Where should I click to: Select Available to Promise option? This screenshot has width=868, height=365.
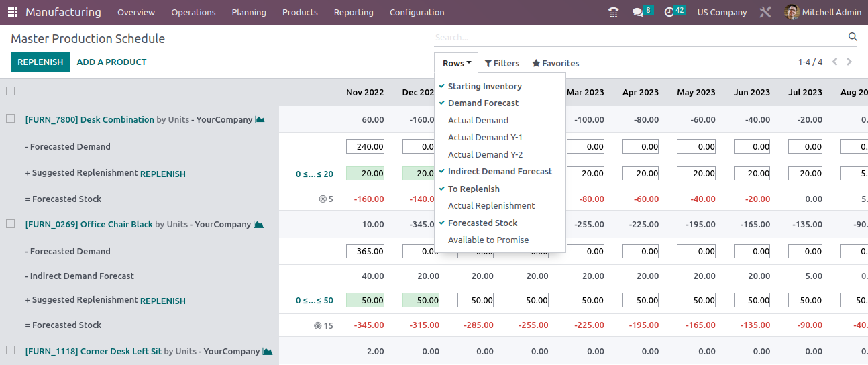point(488,240)
